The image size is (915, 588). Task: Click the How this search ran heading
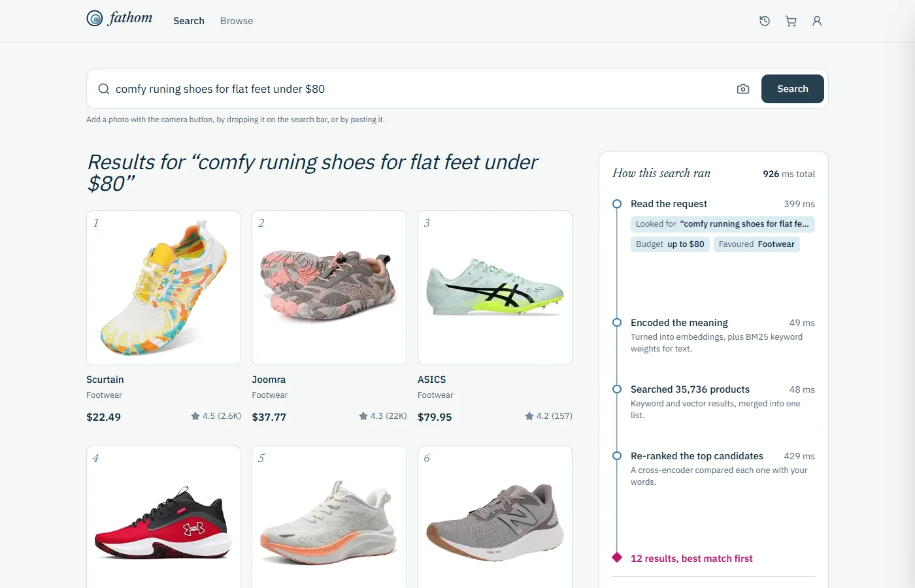[661, 173]
